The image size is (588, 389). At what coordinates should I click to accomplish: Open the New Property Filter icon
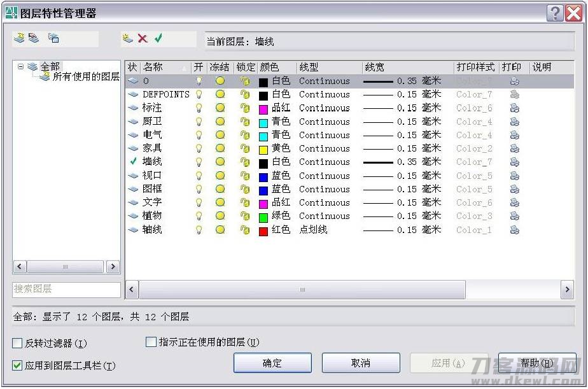[19, 38]
